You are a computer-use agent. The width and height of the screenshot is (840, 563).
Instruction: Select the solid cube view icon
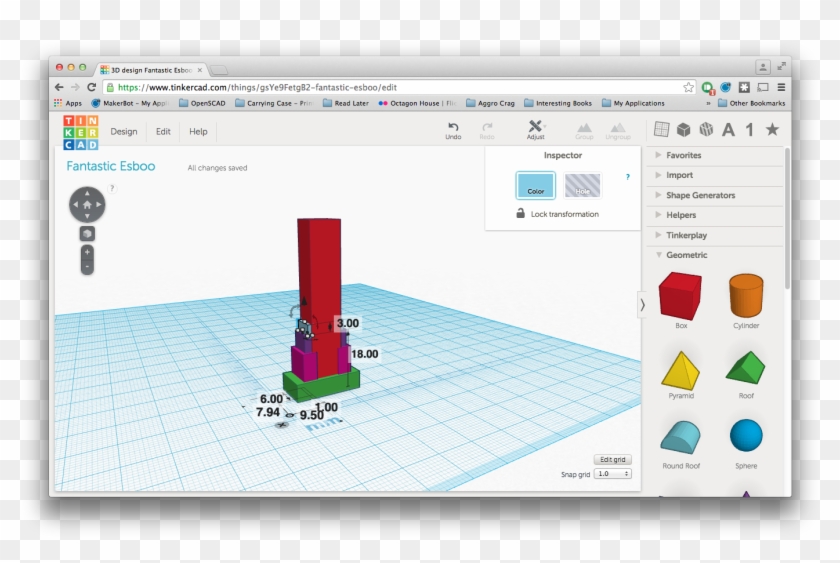coord(684,129)
